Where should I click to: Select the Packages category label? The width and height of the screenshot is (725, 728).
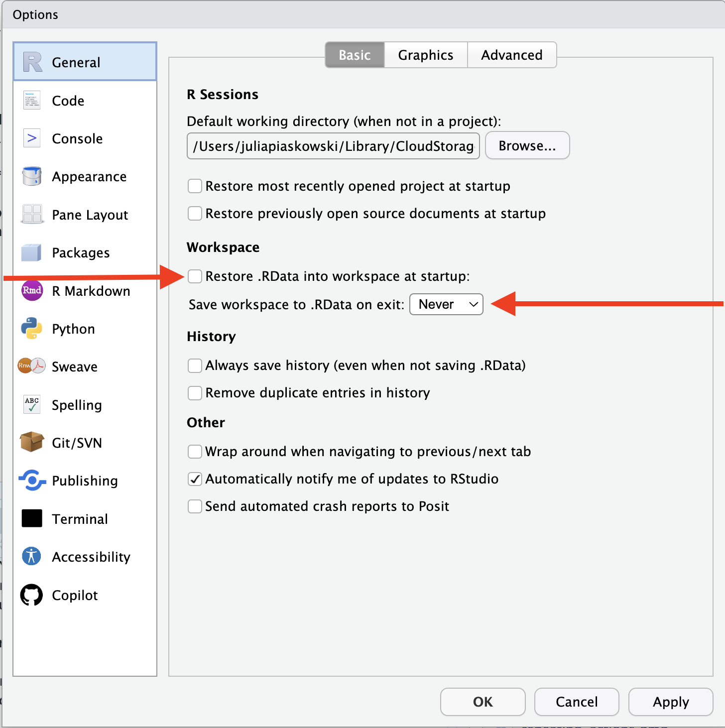click(81, 253)
